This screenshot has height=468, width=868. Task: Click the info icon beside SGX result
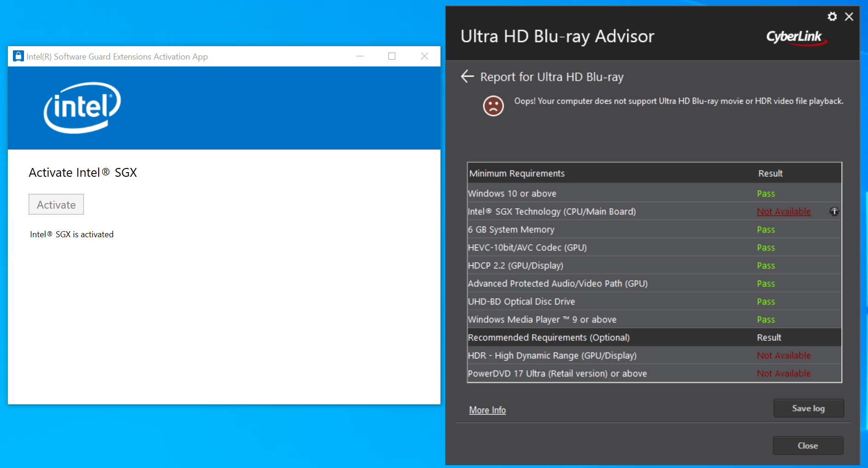834,211
